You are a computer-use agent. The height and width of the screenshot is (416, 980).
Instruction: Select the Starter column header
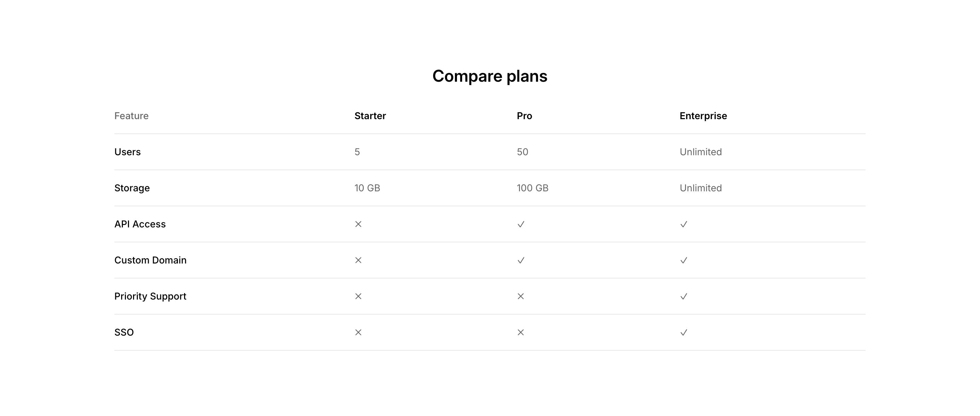pyautogui.click(x=370, y=116)
